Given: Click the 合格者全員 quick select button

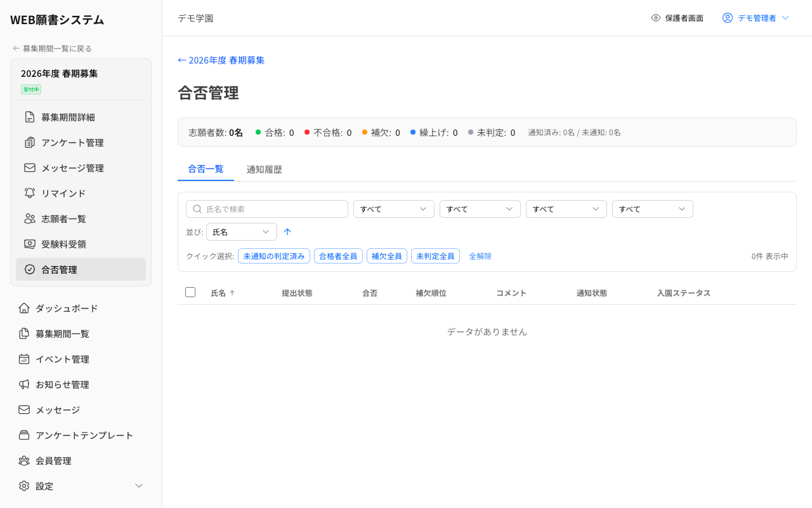Looking at the screenshot, I should point(338,256).
